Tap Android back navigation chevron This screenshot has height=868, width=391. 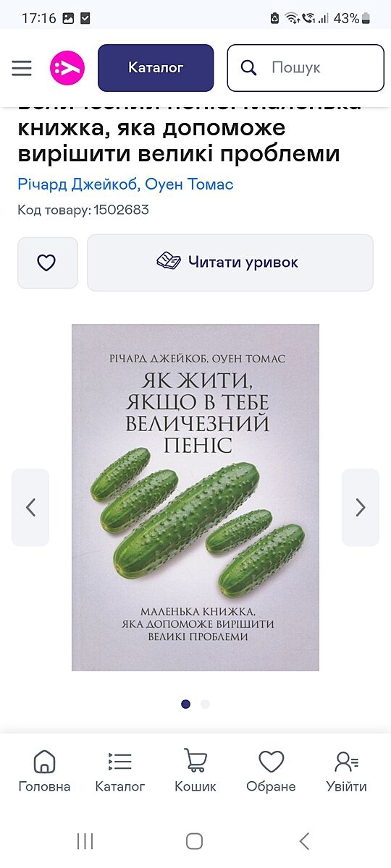tap(304, 841)
